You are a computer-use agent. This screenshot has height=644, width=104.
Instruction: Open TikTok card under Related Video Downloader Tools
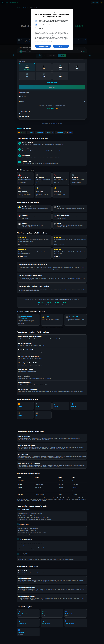click(x=43, y=406)
